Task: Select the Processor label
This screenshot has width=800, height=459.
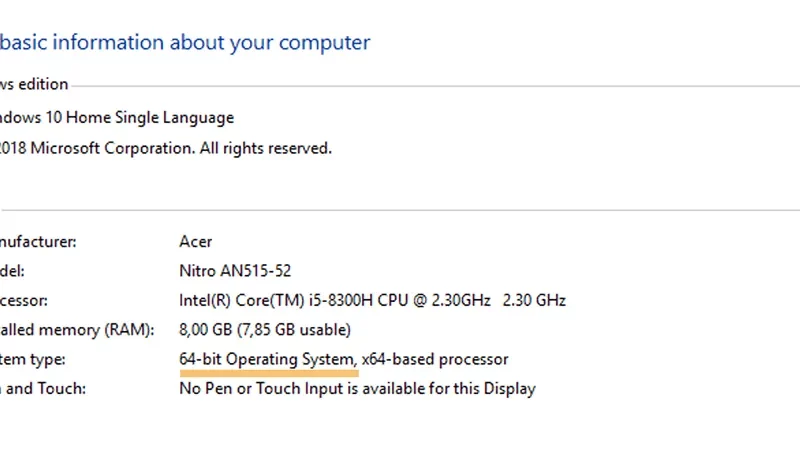Action: pos(24,301)
